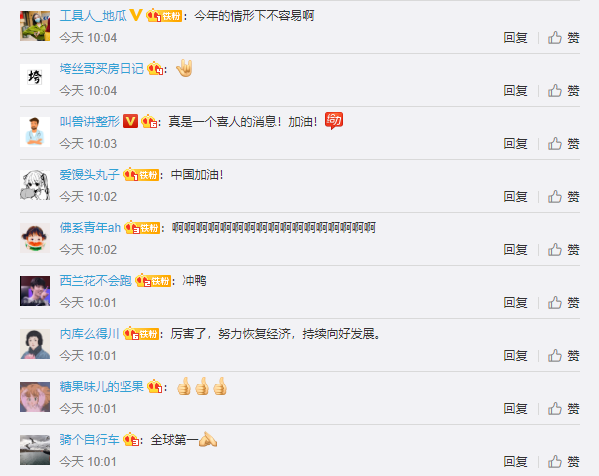Screen dimensions: 599x476
Task: Give a 赞 to 爱馒头丸子's comment
Action: tap(563, 197)
